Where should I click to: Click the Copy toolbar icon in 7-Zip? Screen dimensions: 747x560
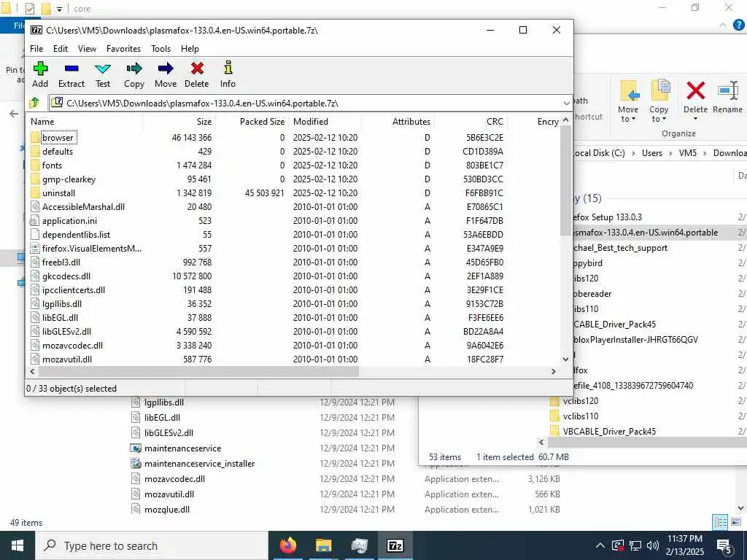tap(134, 69)
